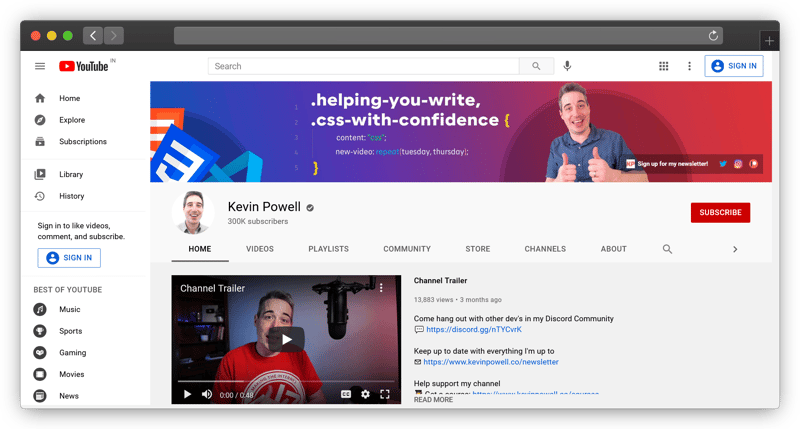Play video using bottom-left play control

[x=187, y=394]
